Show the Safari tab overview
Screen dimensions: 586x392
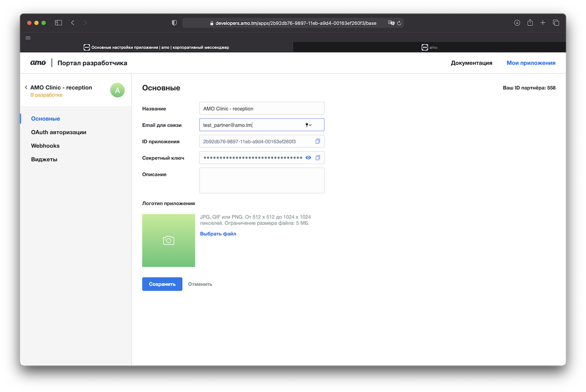tap(556, 23)
